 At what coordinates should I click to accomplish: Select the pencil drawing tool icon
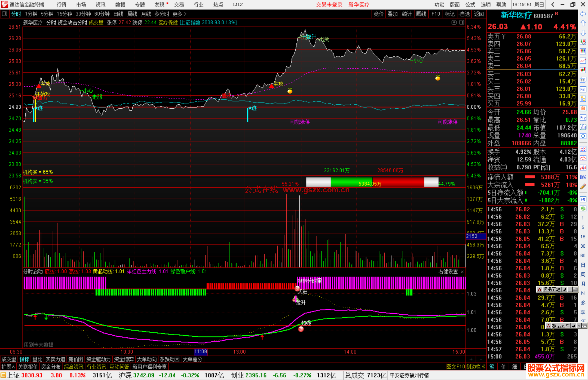tap(583, 187)
